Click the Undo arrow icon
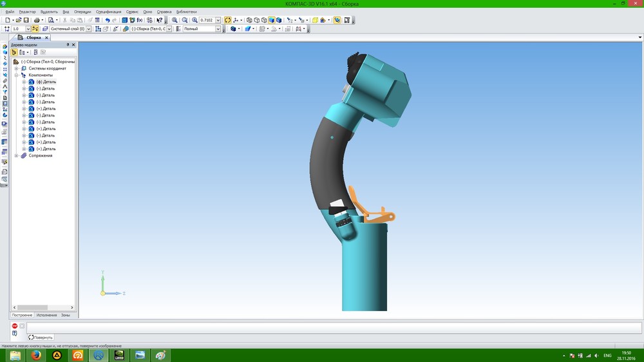This screenshot has height=362, width=644. [107, 20]
